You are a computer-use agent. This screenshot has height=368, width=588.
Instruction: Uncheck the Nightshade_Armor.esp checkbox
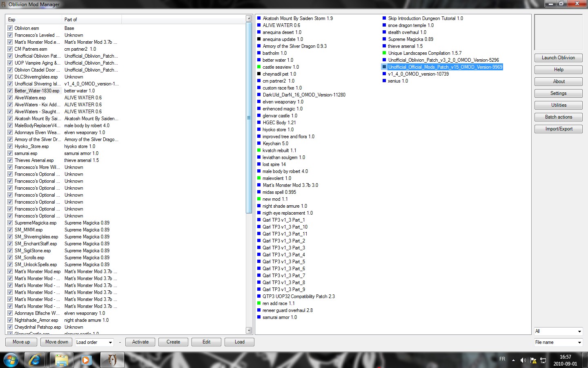(10, 320)
